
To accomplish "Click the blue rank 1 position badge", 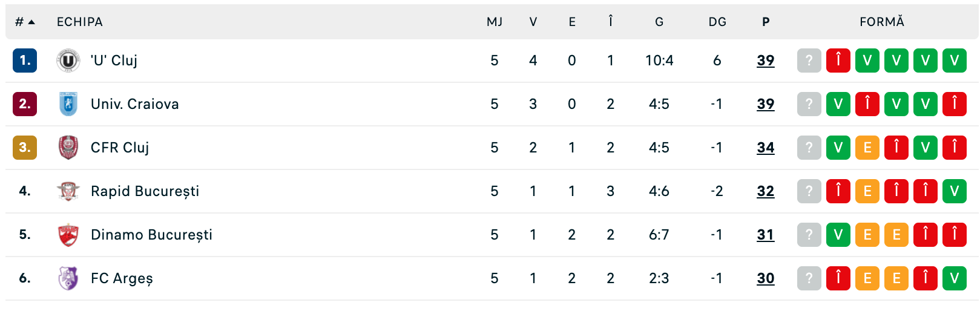I will pyautogui.click(x=25, y=61).
